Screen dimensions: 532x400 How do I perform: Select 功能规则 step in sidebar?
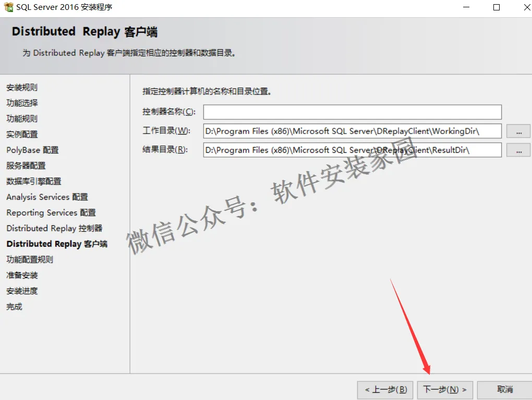[x=22, y=118]
